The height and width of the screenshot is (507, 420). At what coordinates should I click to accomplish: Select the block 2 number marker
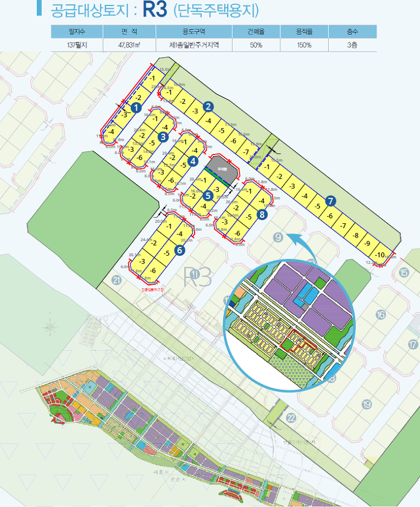click(208, 106)
